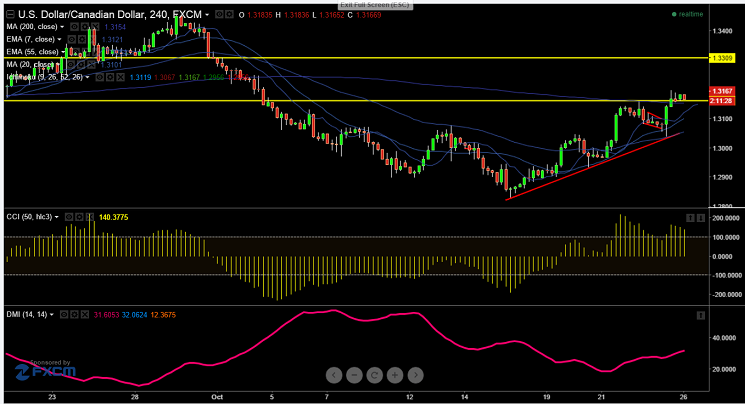
Task: Move the CCI pane up
Action: click(690, 218)
